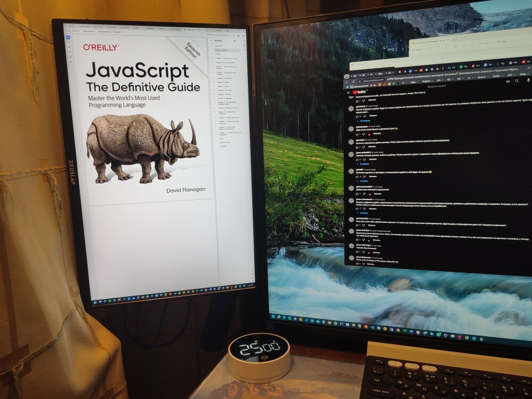
Task: Jump to Chapter 10 Modules bookmark
Action: click(225, 99)
